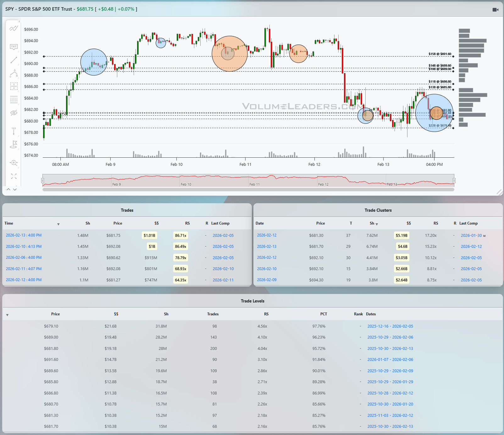Click the fullscreen expand arrows icon
The width and height of the screenshot is (504, 435).
(14, 176)
